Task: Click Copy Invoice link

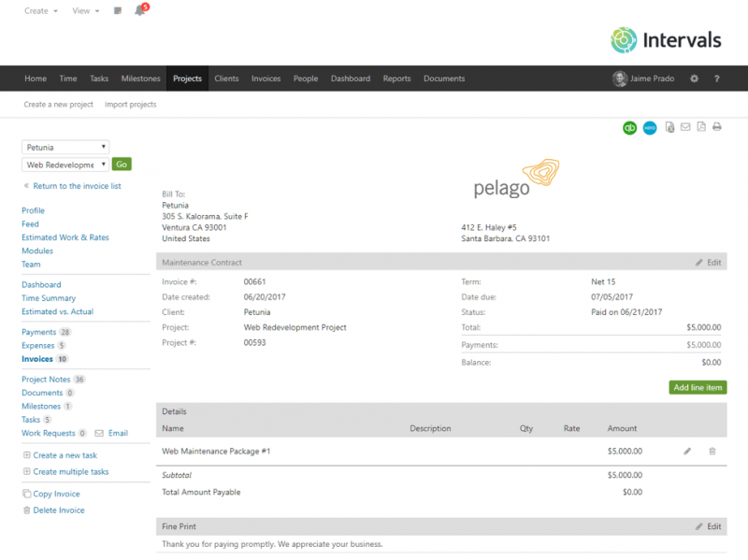Action: point(56,494)
